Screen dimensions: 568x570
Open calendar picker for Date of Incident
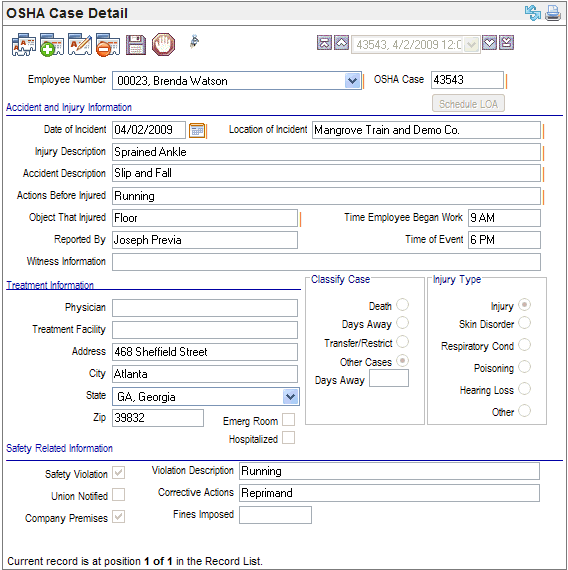197,131
